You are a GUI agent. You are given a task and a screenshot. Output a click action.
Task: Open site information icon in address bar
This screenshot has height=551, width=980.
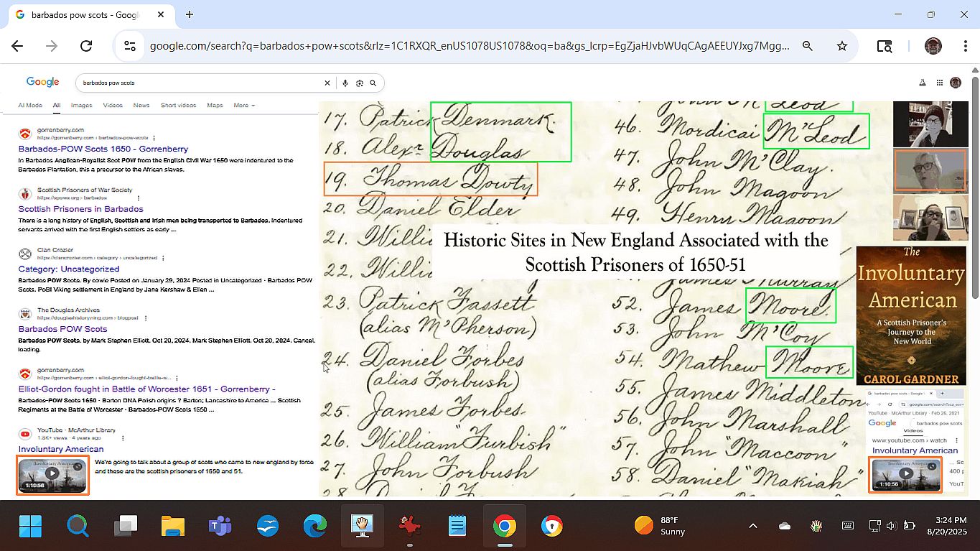[130, 46]
